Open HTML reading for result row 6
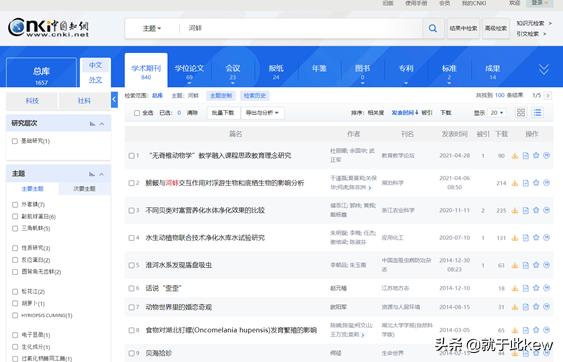Viewport: 563px width, 362px height. tap(526, 288)
